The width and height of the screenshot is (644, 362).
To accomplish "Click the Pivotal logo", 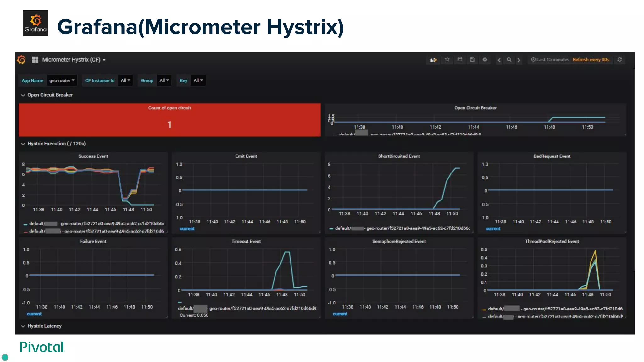I will coord(42,347).
